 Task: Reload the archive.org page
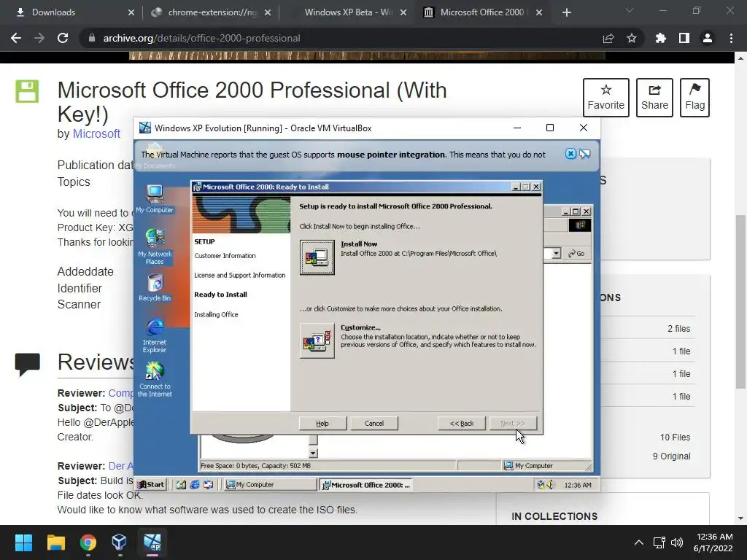pyautogui.click(x=63, y=38)
